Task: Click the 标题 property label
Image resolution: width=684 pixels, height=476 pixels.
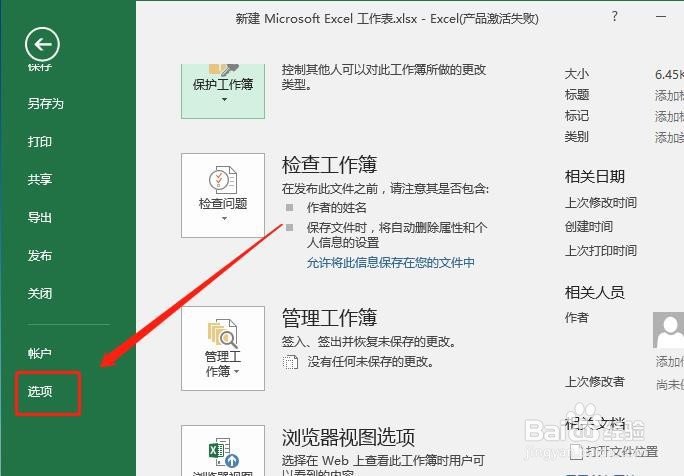Action: point(577,95)
